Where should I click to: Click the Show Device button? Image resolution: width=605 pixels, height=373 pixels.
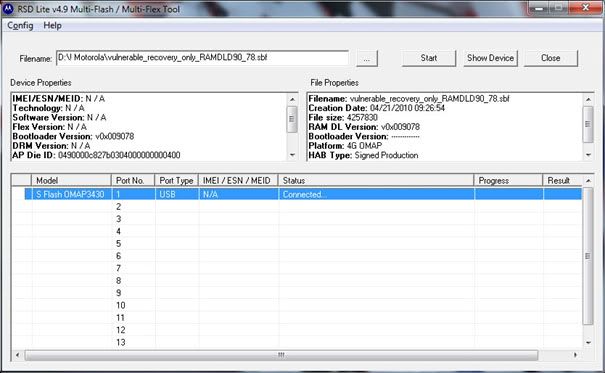coord(490,58)
